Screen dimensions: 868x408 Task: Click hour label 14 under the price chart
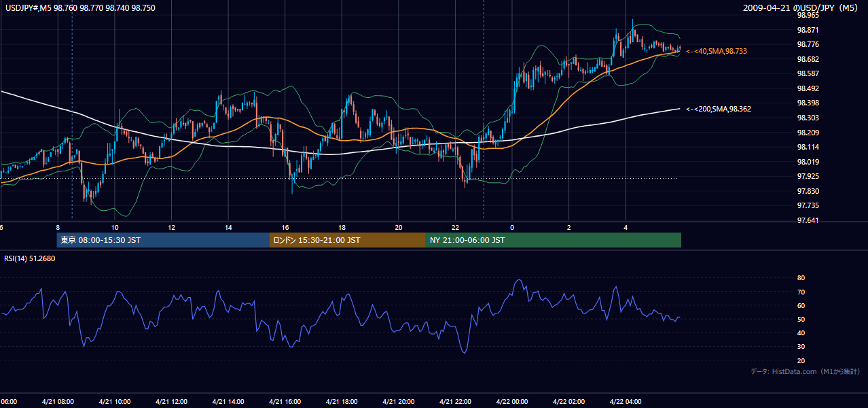(228, 227)
